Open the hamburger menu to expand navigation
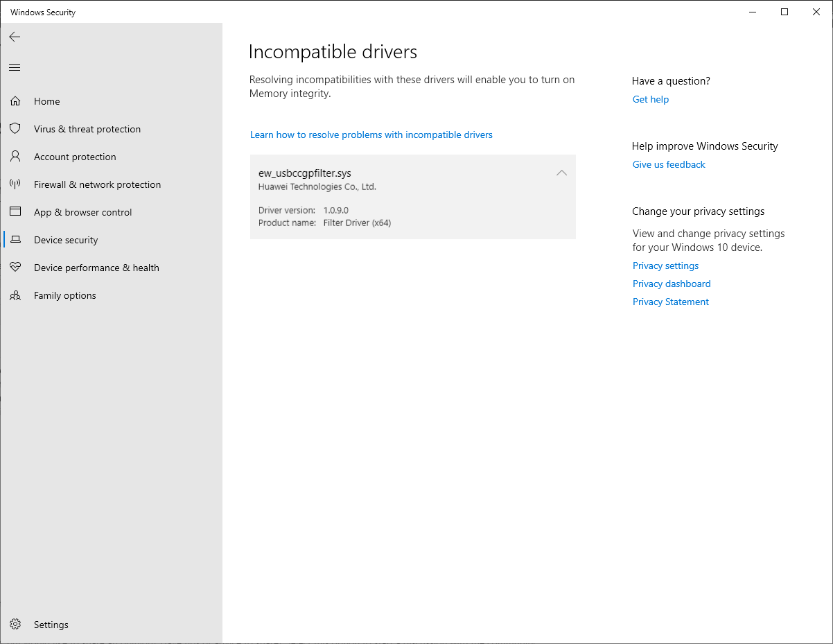Viewport: 833px width, 644px height. 15,67
